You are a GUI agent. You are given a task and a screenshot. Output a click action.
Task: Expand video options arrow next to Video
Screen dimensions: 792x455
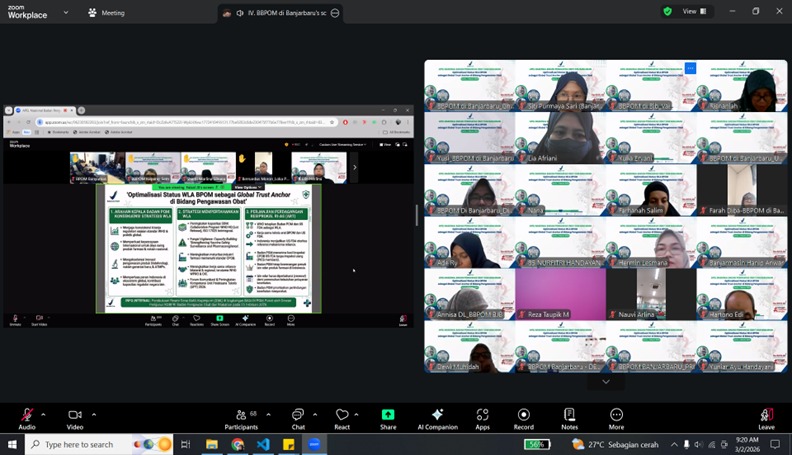click(x=94, y=414)
